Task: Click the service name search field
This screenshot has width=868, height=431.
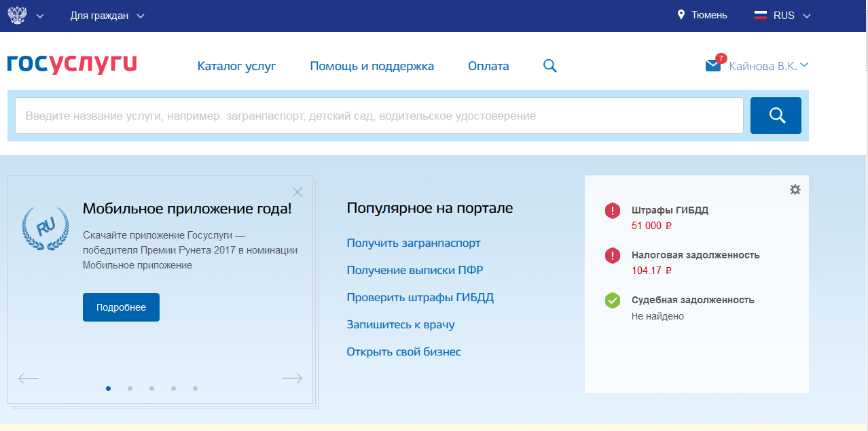Action: pos(379,116)
